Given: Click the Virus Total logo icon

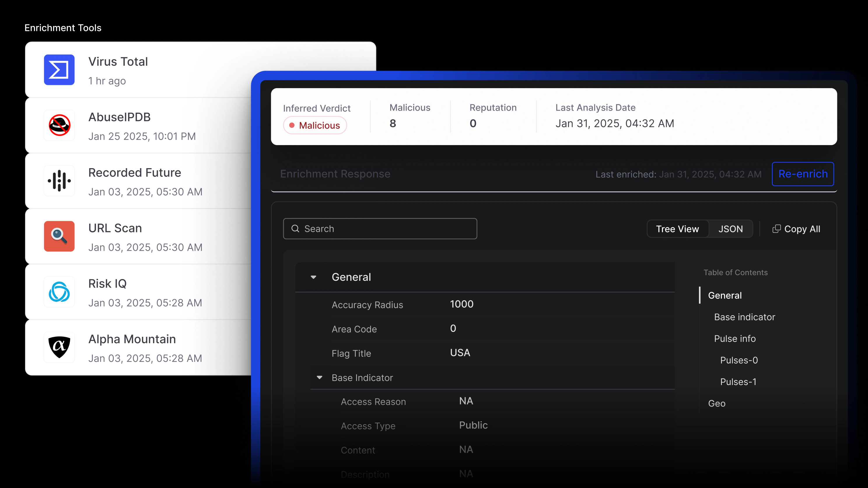Looking at the screenshot, I should tap(59, 70).
